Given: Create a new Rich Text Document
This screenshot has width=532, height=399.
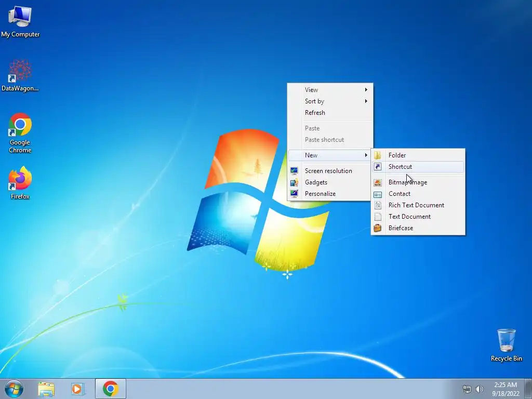Looking at the screenshot, I should point(418,205).
